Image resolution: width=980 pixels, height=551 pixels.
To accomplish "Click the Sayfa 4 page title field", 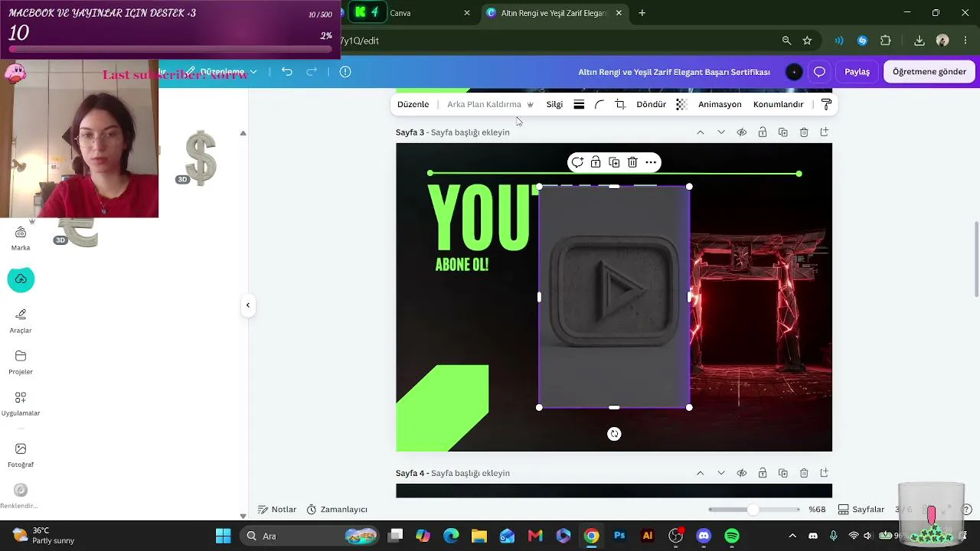I will pos(470,473).
